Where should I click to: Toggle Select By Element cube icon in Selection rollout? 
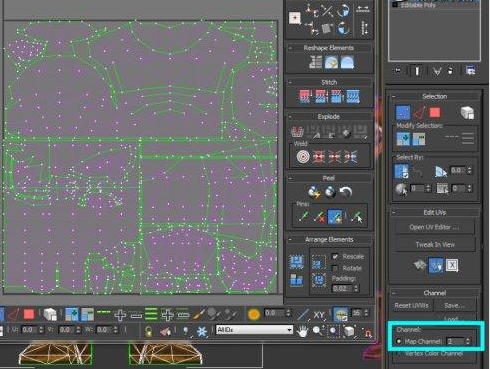click(x=467, y=113)
